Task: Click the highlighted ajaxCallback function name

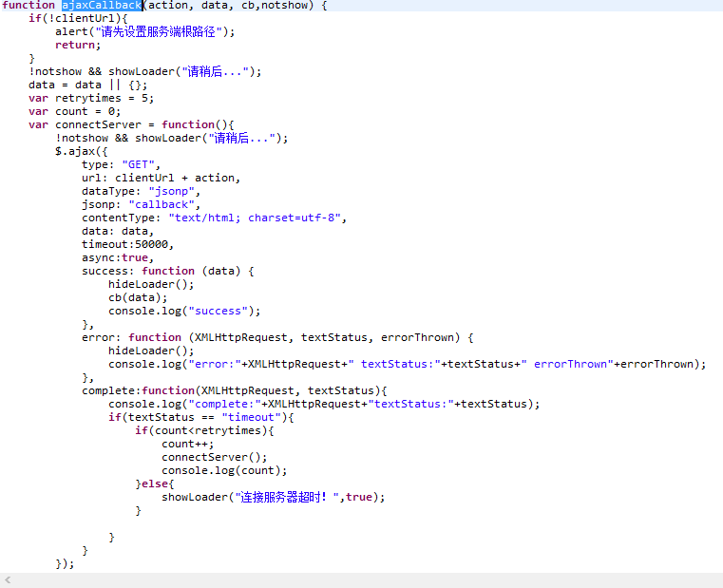Action: click(102, 6)
